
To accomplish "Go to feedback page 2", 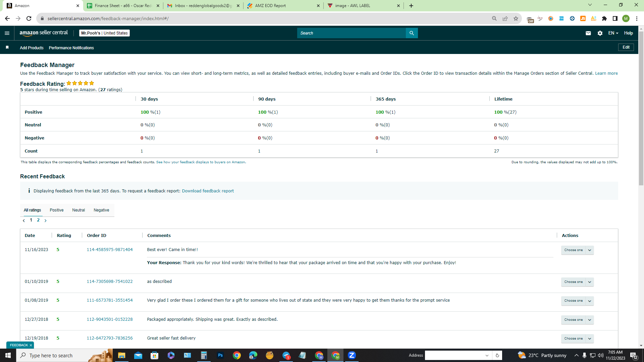I will pyautogui.click(x=38, y=220).
